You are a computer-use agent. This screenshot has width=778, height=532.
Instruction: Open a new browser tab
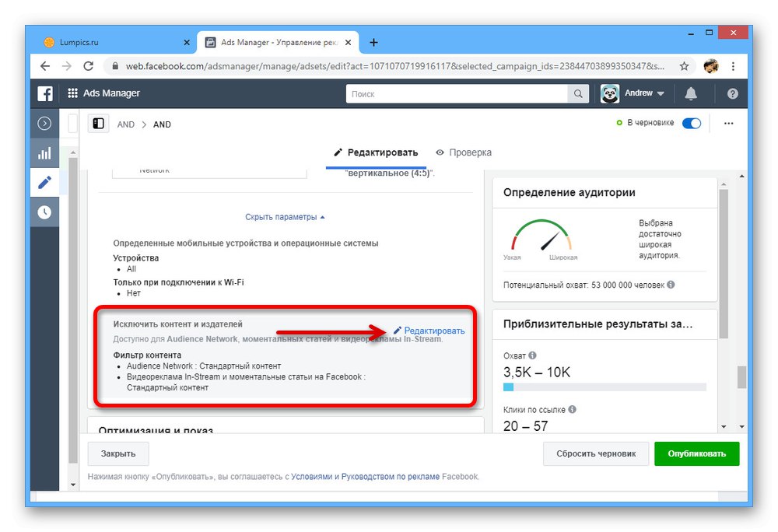(373, 43)
